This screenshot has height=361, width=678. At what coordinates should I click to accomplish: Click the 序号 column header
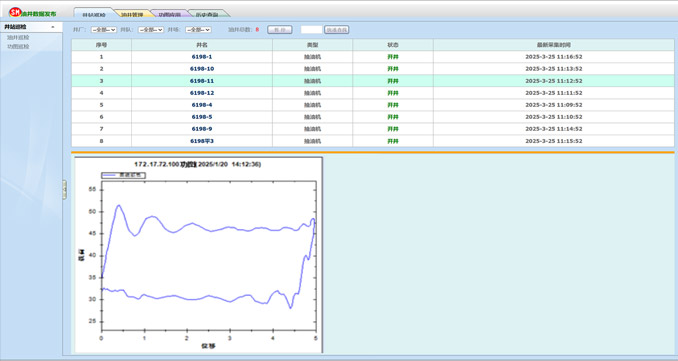coord(102,45)
